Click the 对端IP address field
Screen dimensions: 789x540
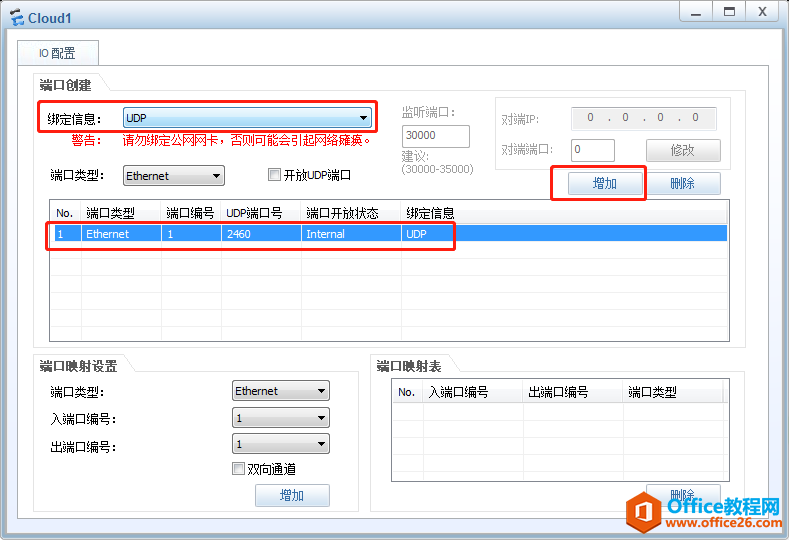click(x=644, y=118)
